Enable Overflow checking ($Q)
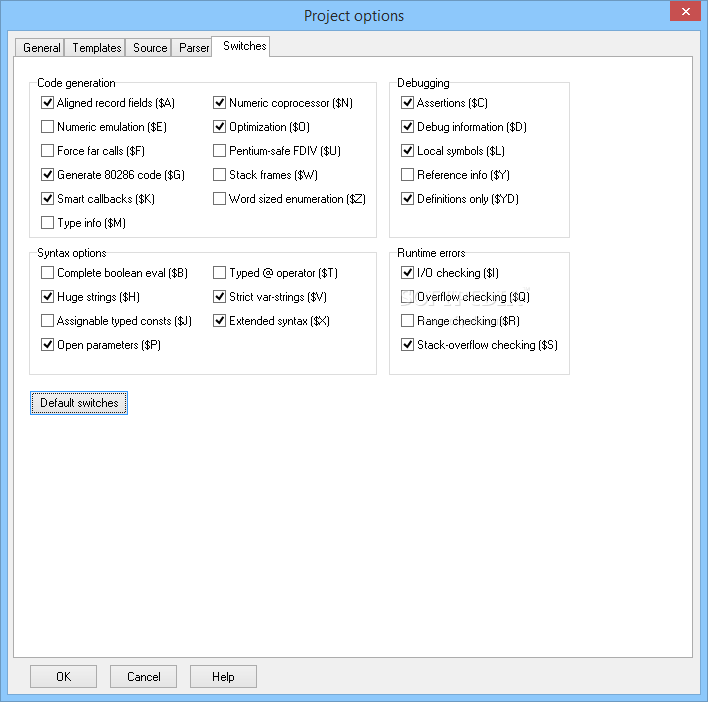Screen dimensions: 708x702 (407, 297)
